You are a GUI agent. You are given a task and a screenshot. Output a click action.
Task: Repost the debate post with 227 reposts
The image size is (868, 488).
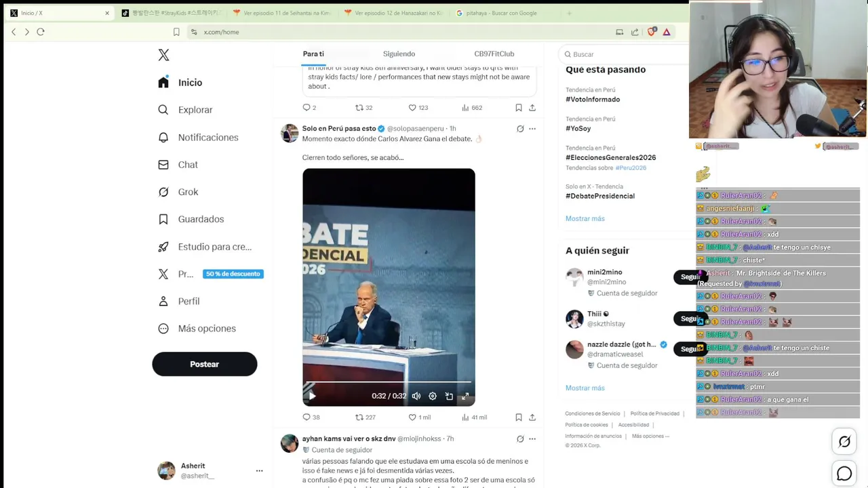coord(366,418)
